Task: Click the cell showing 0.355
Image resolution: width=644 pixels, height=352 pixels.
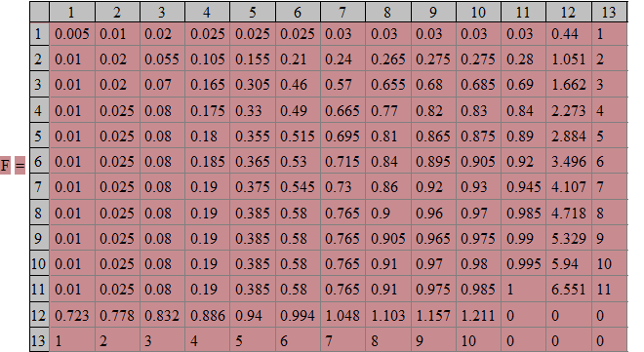Action: 253,136
